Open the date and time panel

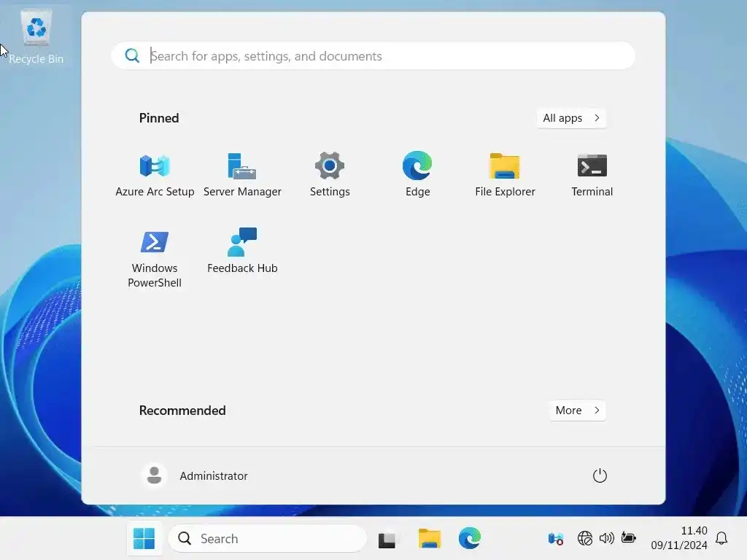pyautogui.click(x=679, y=538)
